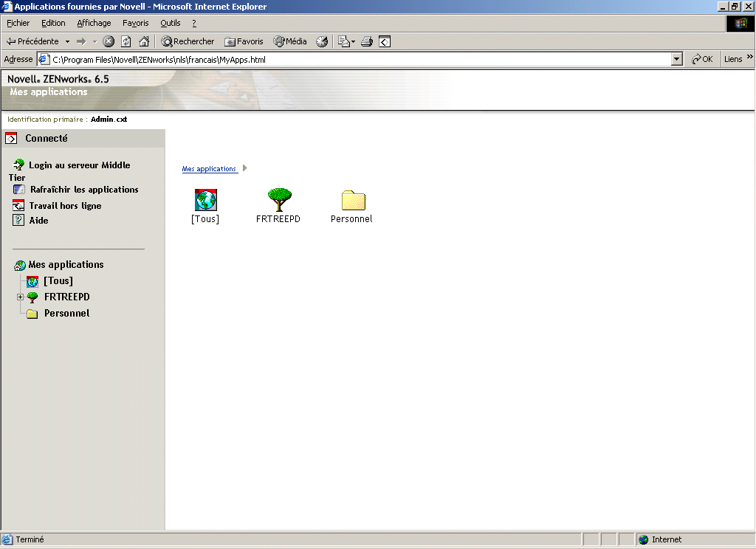Viewport: 756px width, 549px height.
Task: Click the Rechercher toolbar icon
Action: click(x=169, y=41)
